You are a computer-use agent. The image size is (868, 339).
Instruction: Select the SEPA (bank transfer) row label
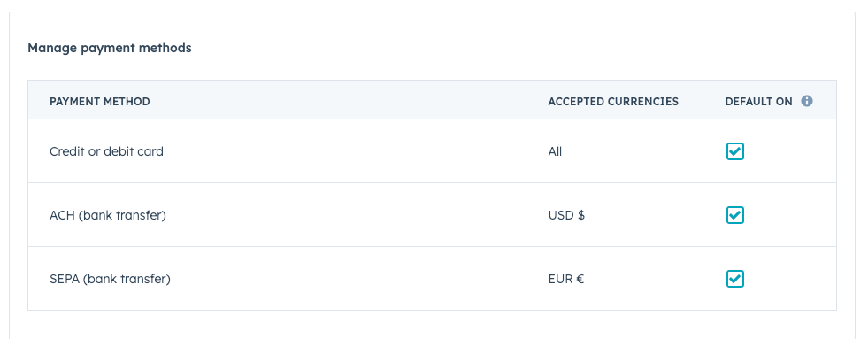point(111,279)
